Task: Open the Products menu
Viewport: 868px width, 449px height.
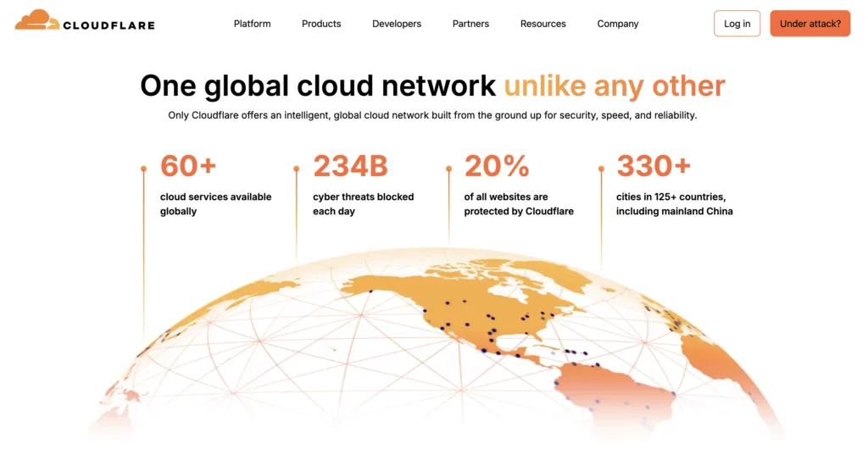Action: [321, 24]
